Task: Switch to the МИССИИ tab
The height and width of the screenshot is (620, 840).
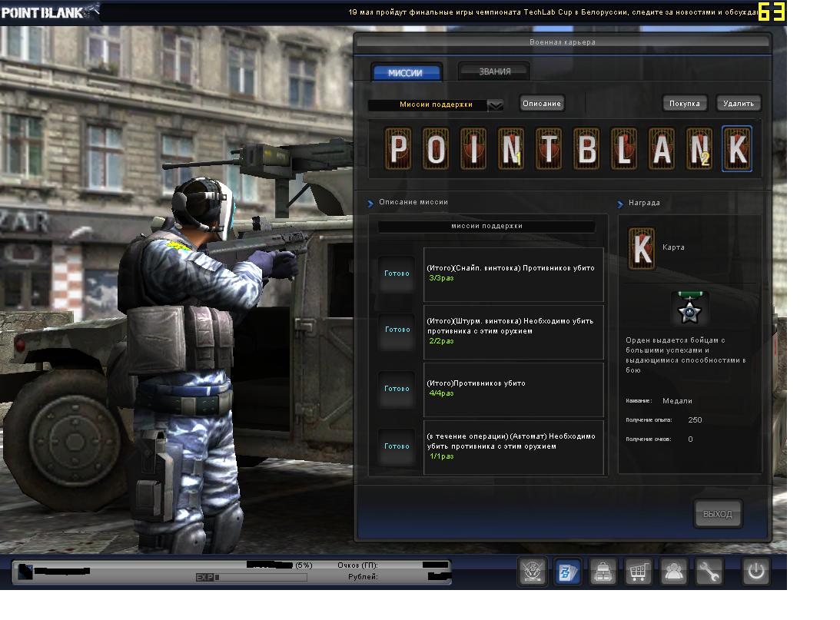Action: (406, 72)
